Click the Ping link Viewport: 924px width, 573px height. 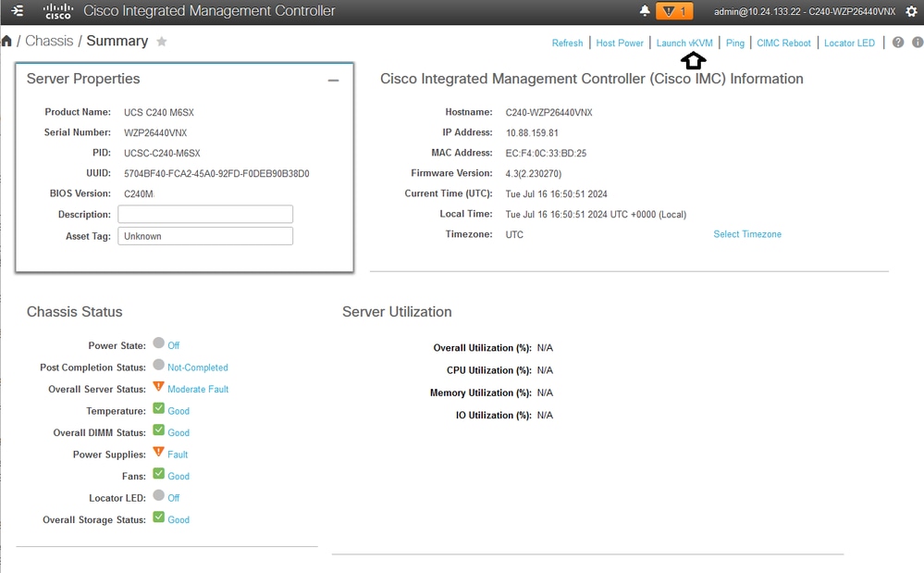[734, 43]
